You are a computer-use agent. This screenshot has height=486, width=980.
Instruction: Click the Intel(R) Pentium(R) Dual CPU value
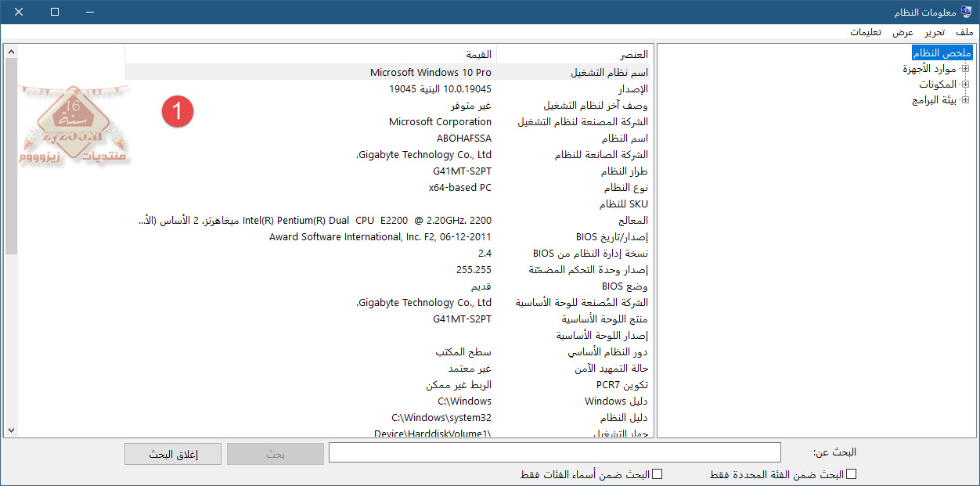coord(315,220)
